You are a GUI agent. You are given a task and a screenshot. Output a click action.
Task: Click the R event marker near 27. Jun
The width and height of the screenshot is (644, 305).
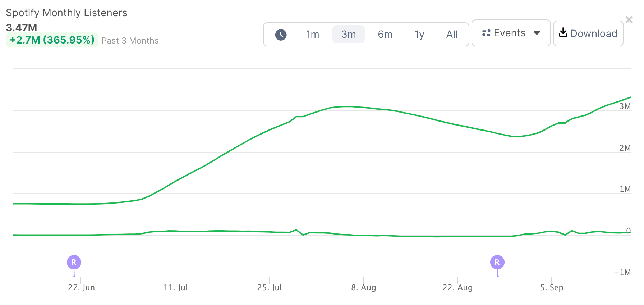pos(74,262)
